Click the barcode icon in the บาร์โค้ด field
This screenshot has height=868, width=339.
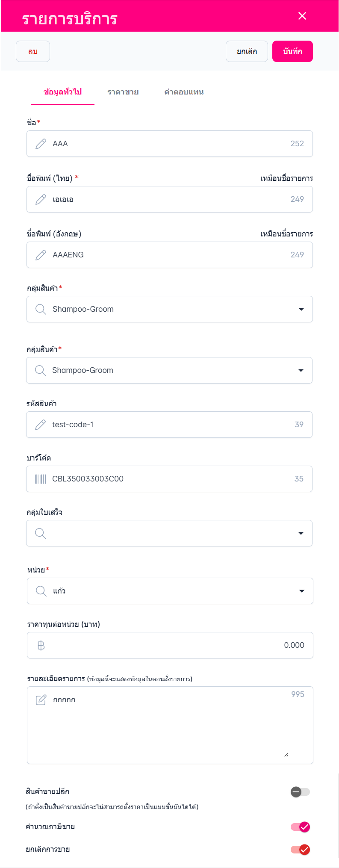(x=40, y=479)
